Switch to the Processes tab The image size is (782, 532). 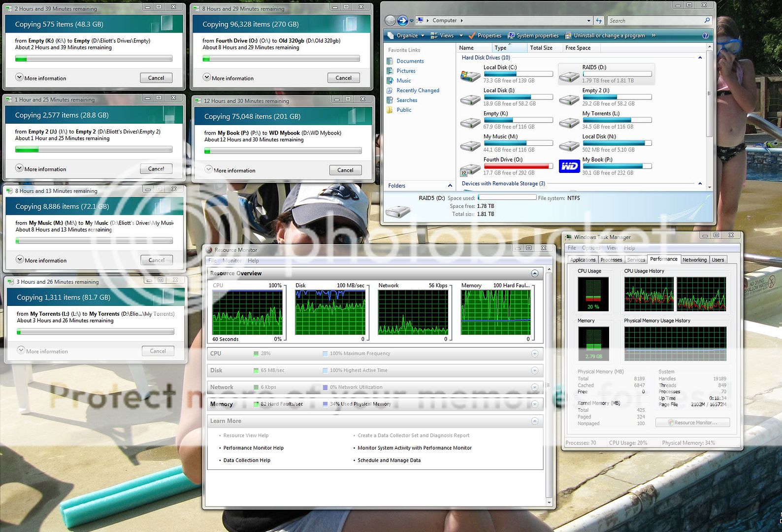point(611,260)
